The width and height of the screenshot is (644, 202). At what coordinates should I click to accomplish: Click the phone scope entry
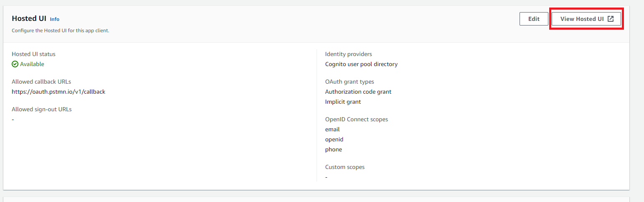(333, 149)
